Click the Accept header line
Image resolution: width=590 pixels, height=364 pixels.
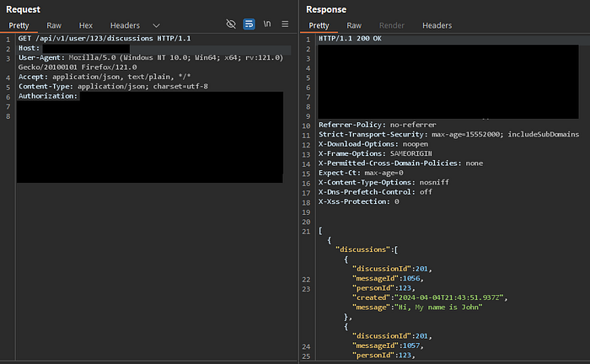[x=105, y=77]
